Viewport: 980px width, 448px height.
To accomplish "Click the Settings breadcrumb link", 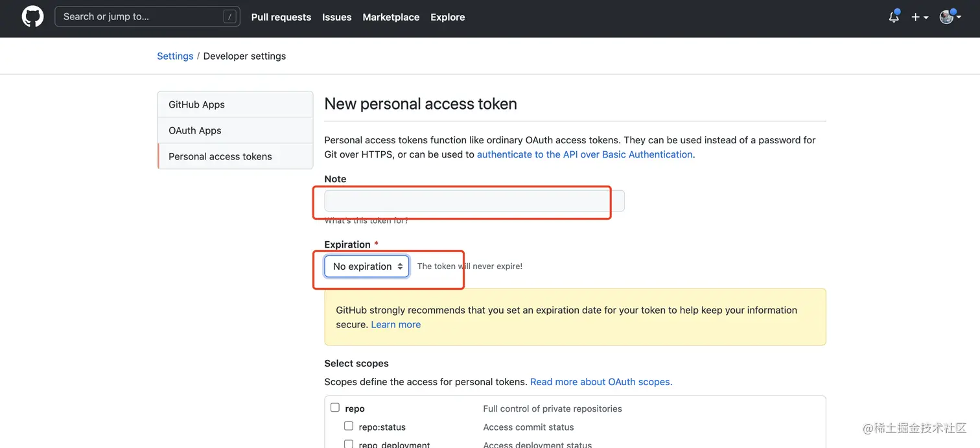I will pos(175,56).
